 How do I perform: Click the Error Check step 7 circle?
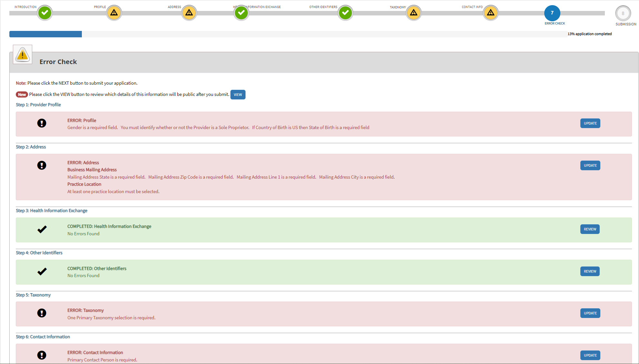pyautogui.click(x=552, y=13)
